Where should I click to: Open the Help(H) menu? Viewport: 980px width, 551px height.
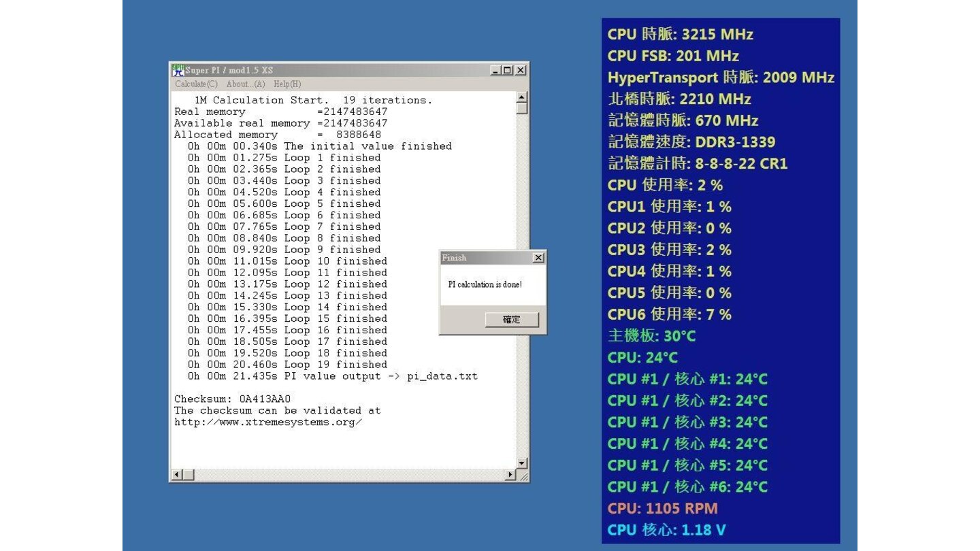pyautogui.click(x=287, y=84)
